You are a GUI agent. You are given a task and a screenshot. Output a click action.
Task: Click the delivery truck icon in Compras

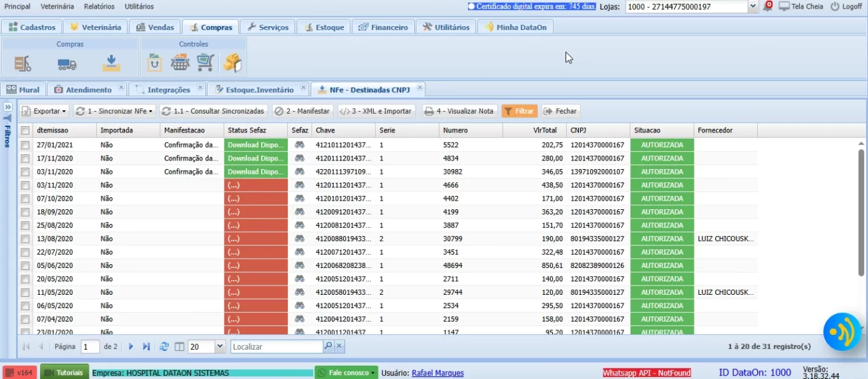67,64
